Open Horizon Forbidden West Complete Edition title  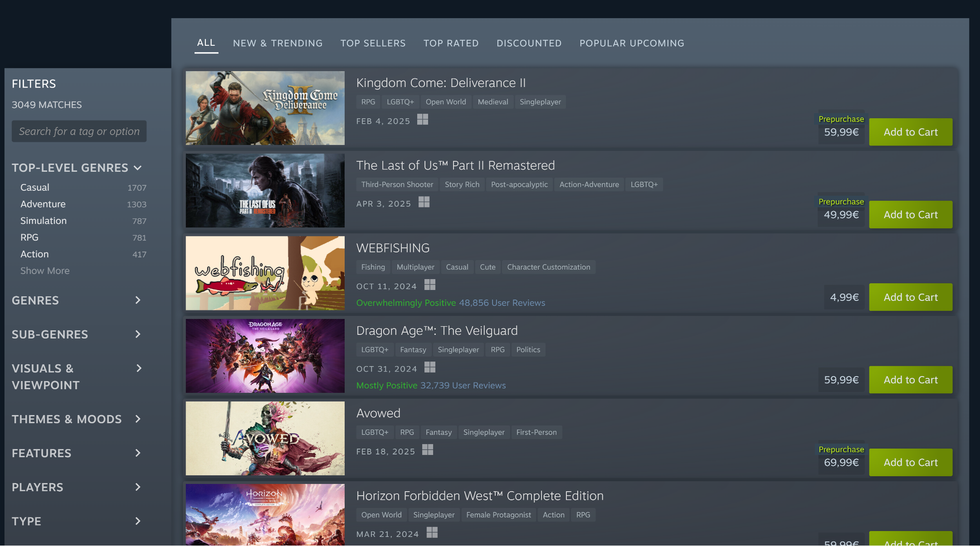pos(480,496)
